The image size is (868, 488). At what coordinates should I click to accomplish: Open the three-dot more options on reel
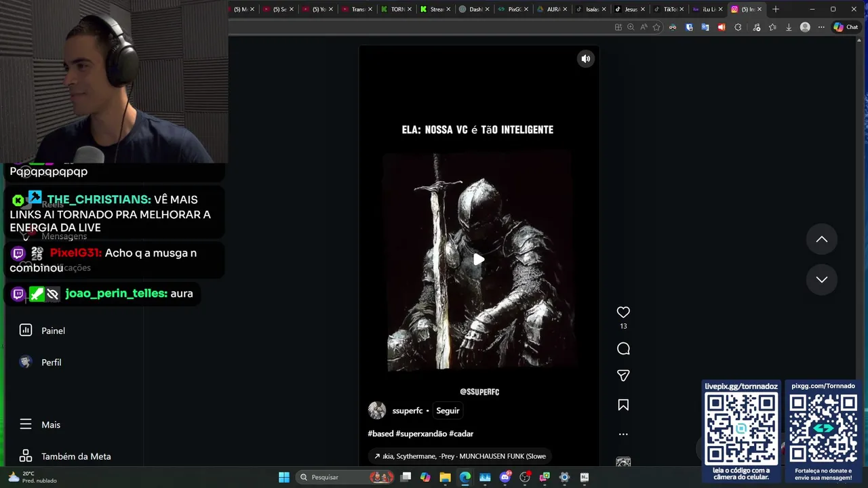[623, 434]
